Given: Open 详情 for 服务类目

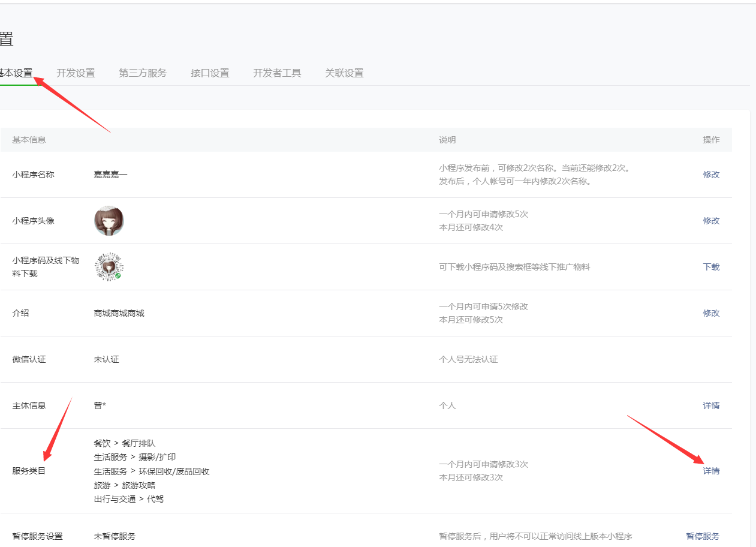Looking at the screenshot, I should tap(711, 471).
